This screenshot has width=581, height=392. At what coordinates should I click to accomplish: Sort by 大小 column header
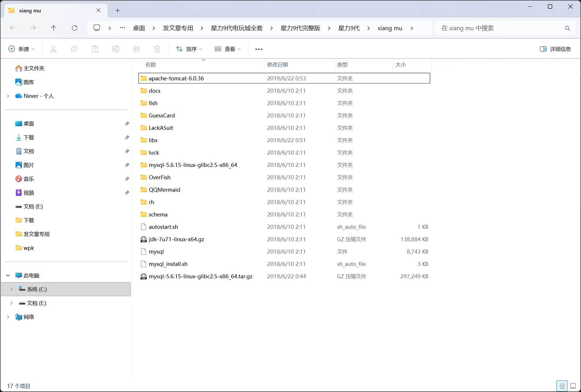[412, 65]
